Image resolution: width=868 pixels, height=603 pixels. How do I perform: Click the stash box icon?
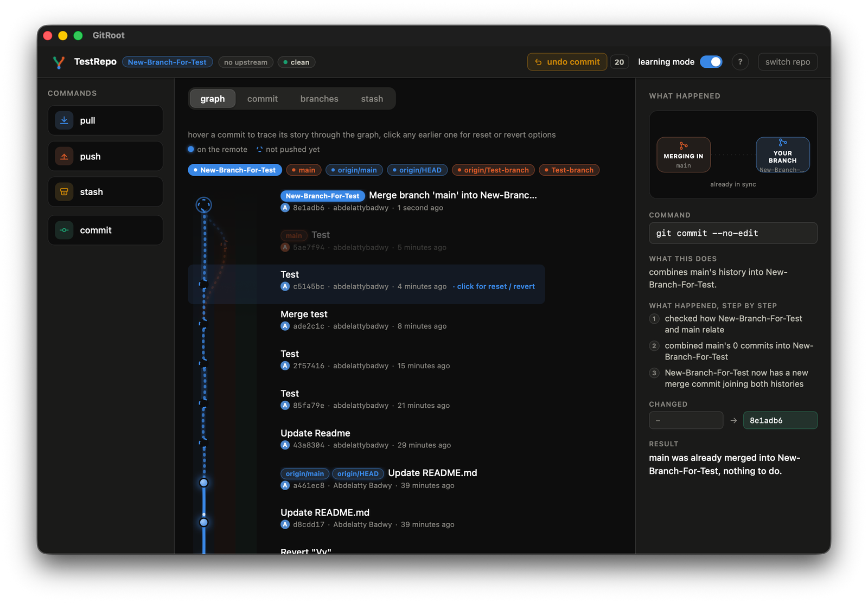coord(64,192)
